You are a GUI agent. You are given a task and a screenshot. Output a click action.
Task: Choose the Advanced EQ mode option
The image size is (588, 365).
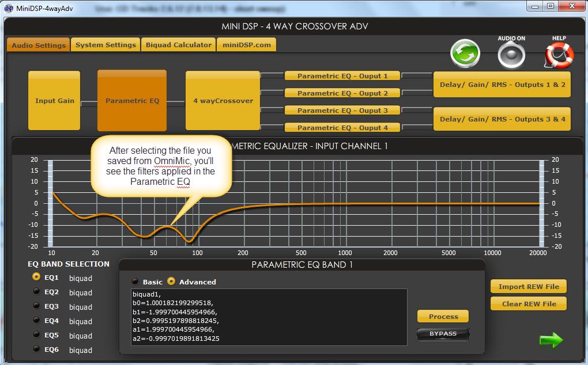click(171, 281)
